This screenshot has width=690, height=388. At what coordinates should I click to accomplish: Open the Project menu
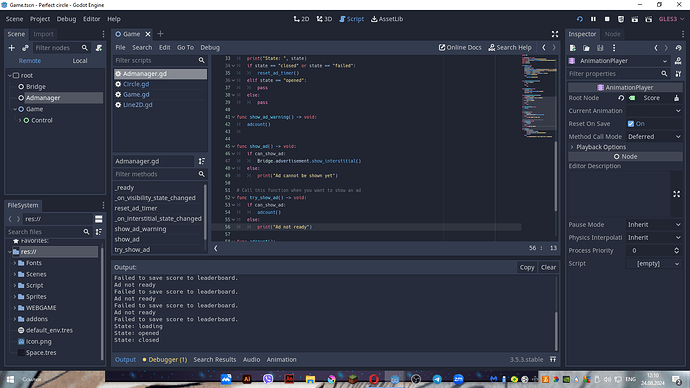click(40, 19)
